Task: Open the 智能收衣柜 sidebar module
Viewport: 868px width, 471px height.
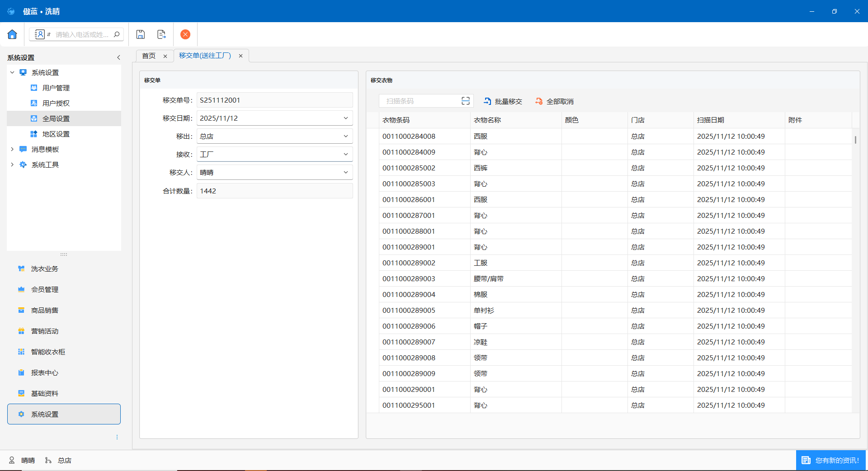Action: click(x=47, y=352)
